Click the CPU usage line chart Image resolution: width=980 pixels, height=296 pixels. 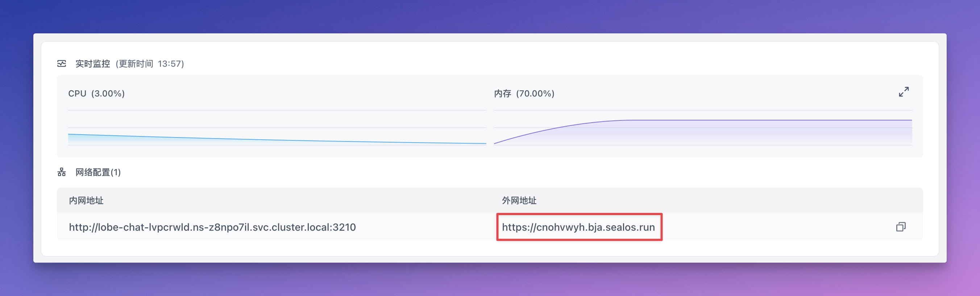click(x=277, y=128)
